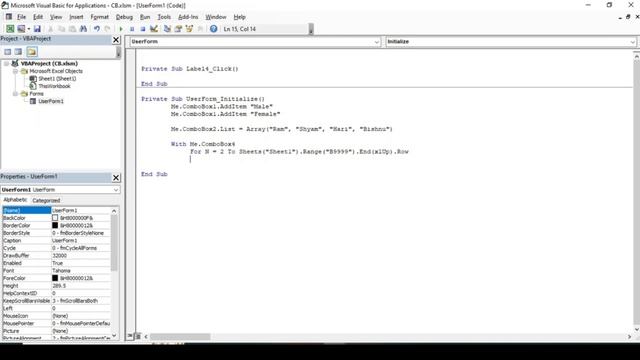This screenshot has width=640, height=360.
Task: Close the Project - VBAProject panel
Action: [116, 40]
